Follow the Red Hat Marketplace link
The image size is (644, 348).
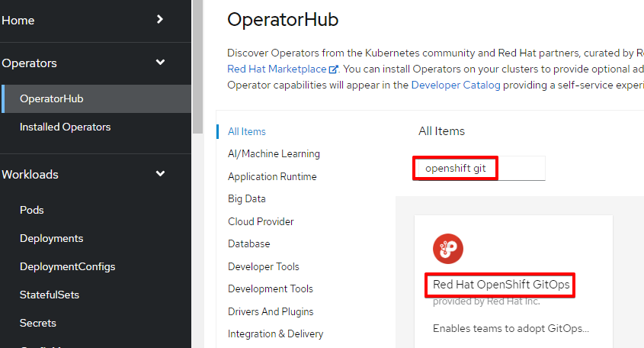tap(277, 69)
